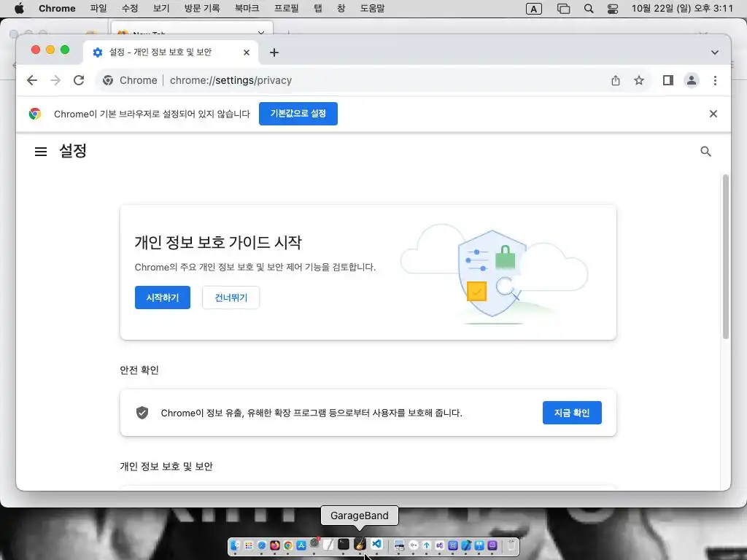
Task: Launch GarageBand from the Dock
Action: click(x=360, y=544)
